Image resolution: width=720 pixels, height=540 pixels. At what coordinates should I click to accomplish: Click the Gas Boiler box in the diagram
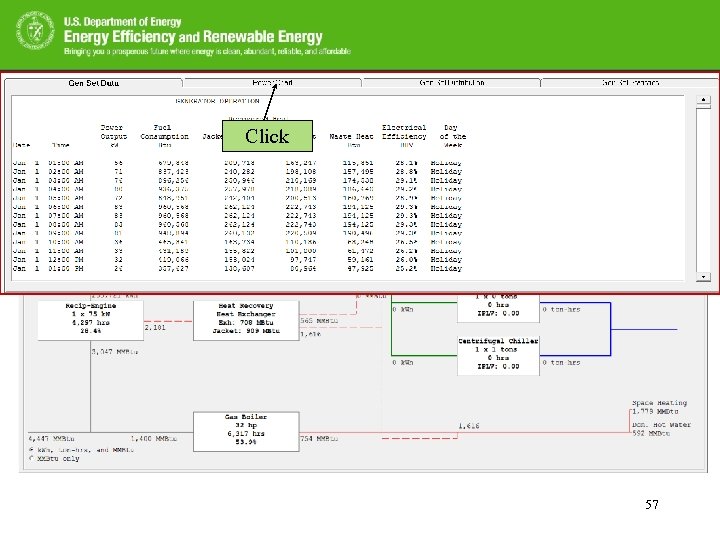(x=246, y=432)
